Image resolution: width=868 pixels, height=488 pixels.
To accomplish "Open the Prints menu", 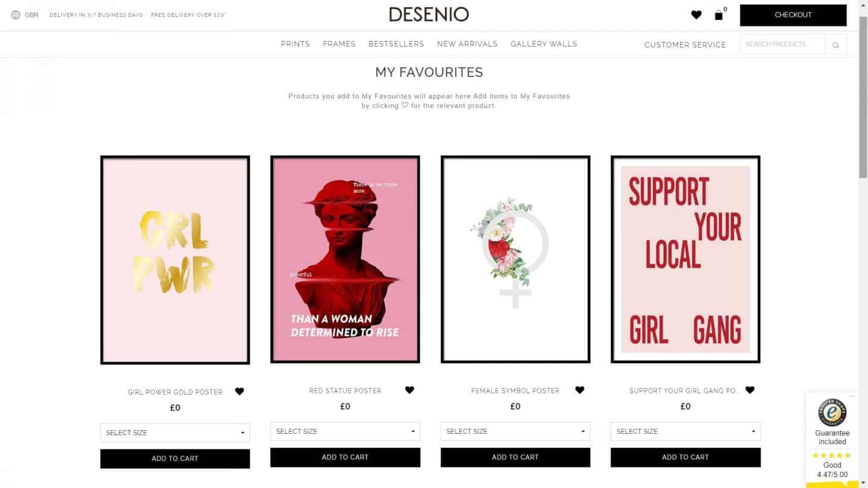I will point(295,44).
